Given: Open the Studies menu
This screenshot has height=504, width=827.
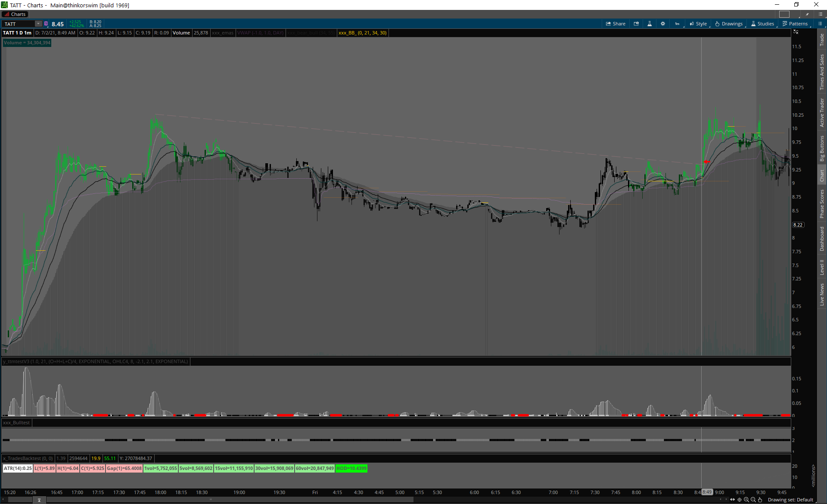Looking at the screenshot, I should pyautogui.click(x=762, y=24).
